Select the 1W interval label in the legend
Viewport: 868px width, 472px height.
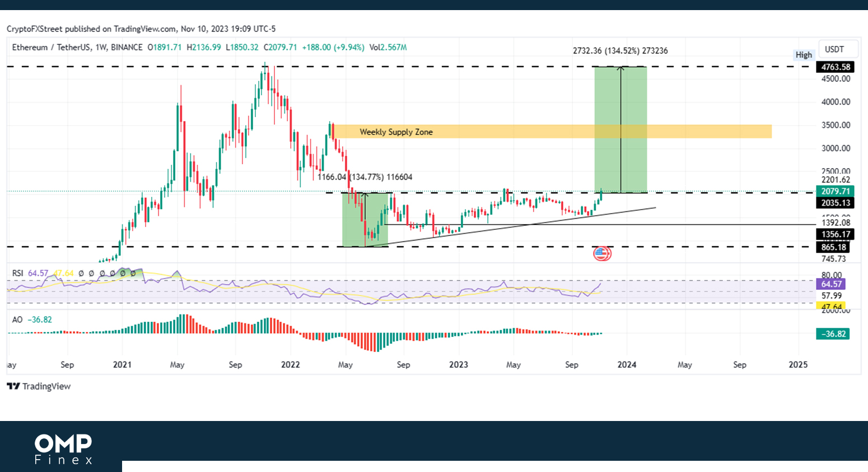click(x=101, y=48)
